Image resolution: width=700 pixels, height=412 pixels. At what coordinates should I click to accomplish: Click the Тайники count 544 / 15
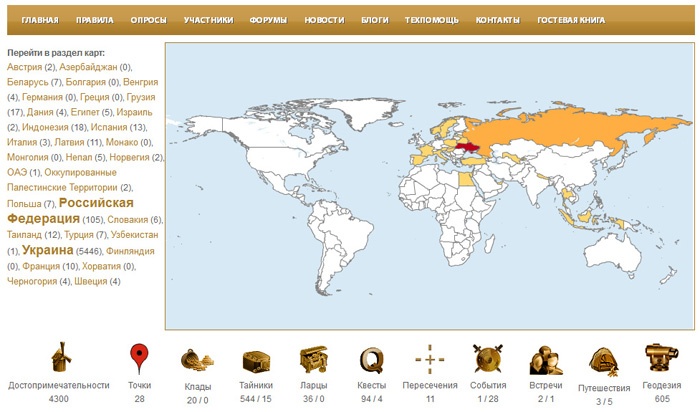[256, 399]
